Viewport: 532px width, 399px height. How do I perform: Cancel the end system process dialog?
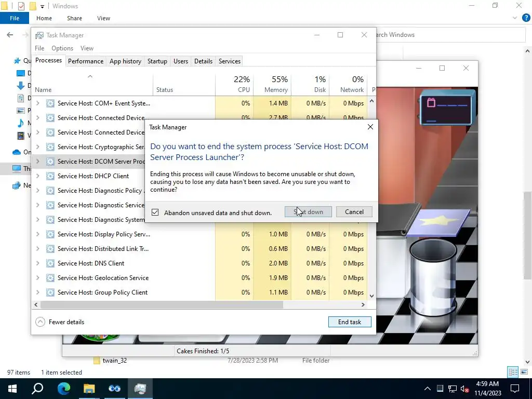354,212
